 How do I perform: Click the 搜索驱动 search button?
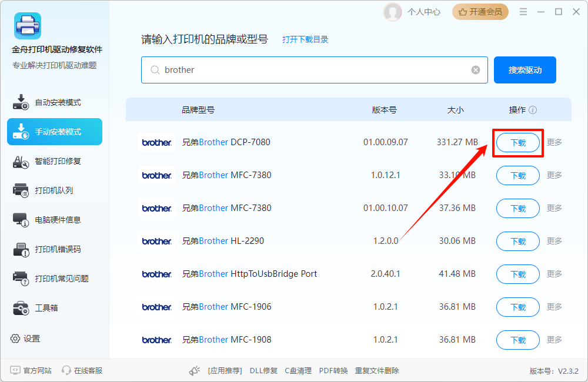(x=524, y=69)
